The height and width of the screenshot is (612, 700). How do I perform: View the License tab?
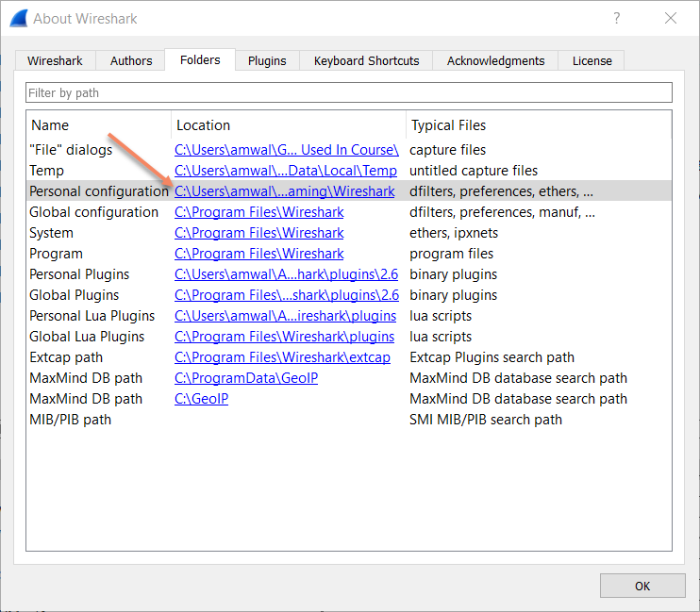click(x=592, y=60)
